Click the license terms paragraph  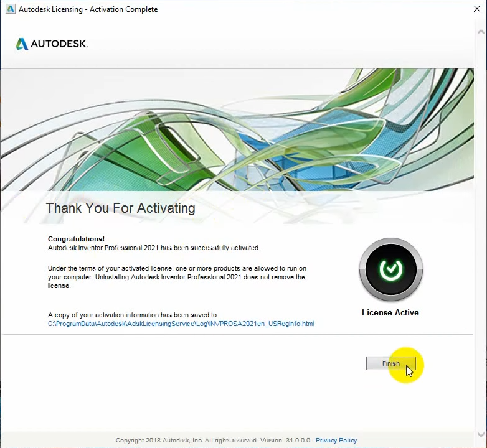[176, 277]
